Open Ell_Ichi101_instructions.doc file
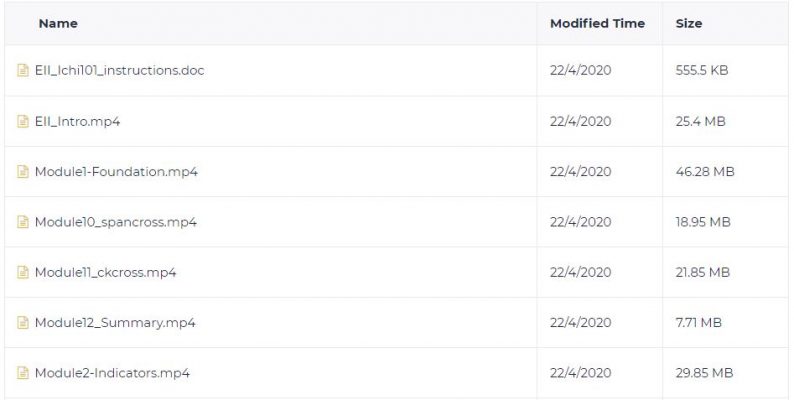The image size is (794, 400). 120,70
